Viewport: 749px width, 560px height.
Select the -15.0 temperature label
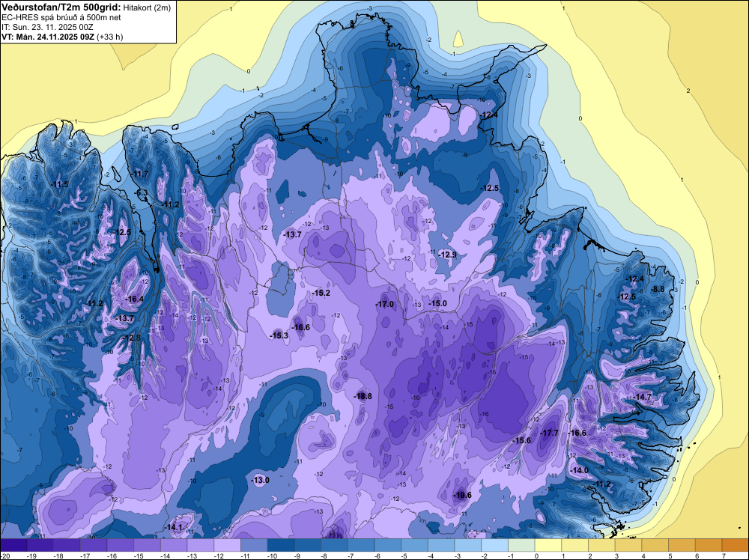(x=437, y=303)
